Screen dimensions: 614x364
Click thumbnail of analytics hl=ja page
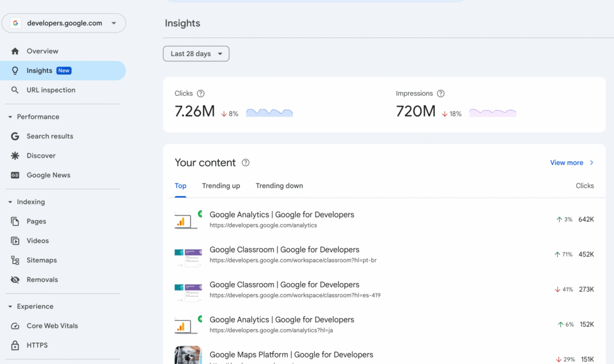(x=188, y=325)
